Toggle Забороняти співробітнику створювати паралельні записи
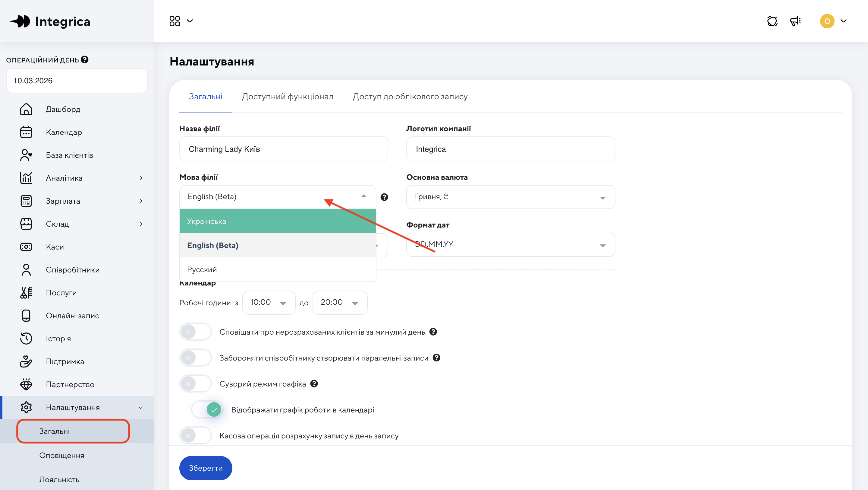The image size is (868, 490). point(195,358)
